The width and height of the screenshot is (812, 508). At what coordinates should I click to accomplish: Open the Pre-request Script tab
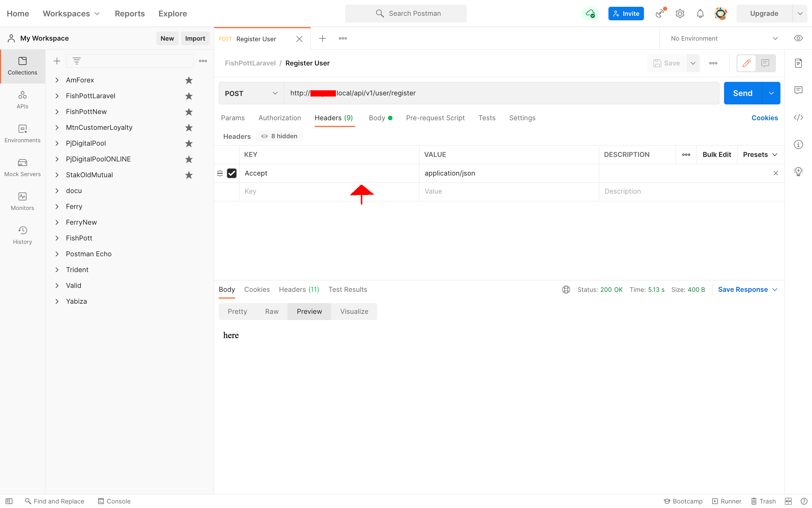(436, 118)
